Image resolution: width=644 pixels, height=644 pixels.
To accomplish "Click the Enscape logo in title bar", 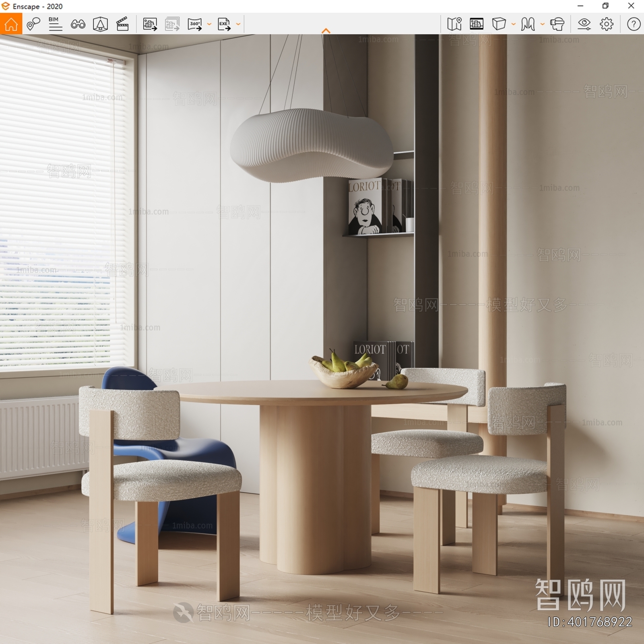I will (6, 6).
